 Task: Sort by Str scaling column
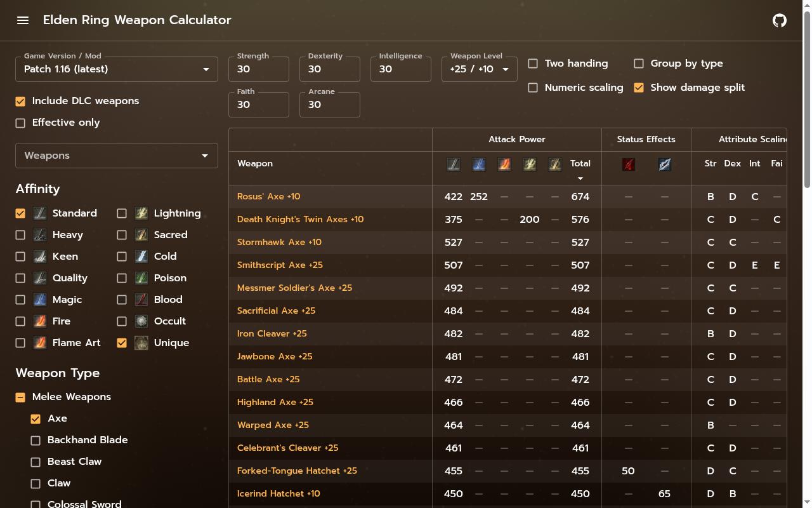click(x=710, y=163)
